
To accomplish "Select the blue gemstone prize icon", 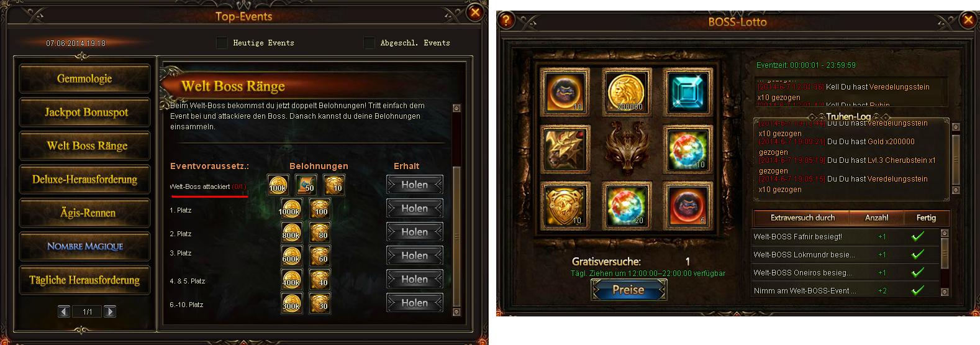I will (x=687, y=91).
